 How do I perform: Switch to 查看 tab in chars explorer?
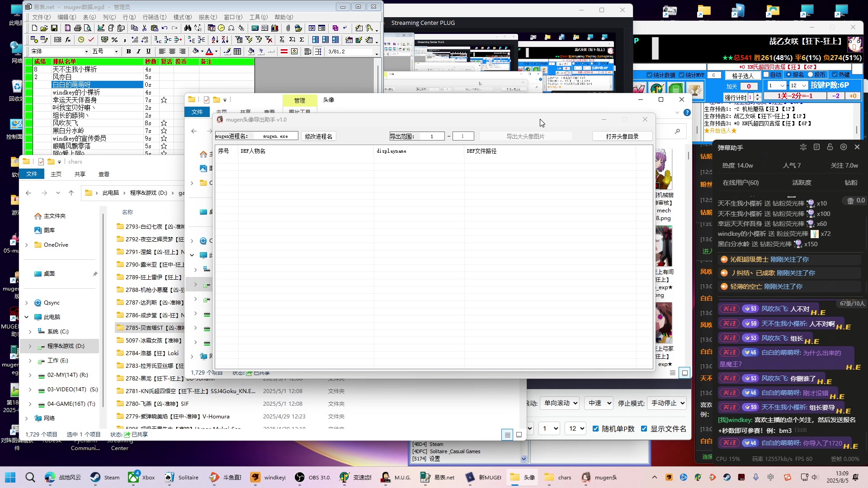(x=104, y=174)
